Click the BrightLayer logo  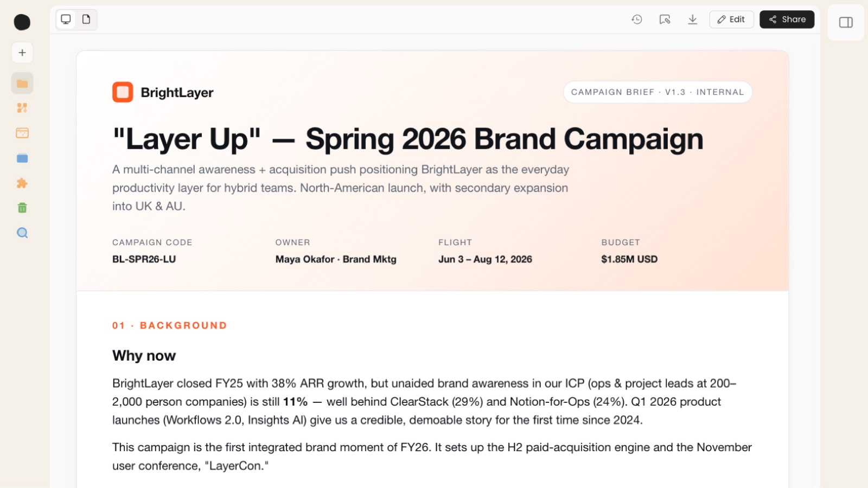click(x=163, y=92)
